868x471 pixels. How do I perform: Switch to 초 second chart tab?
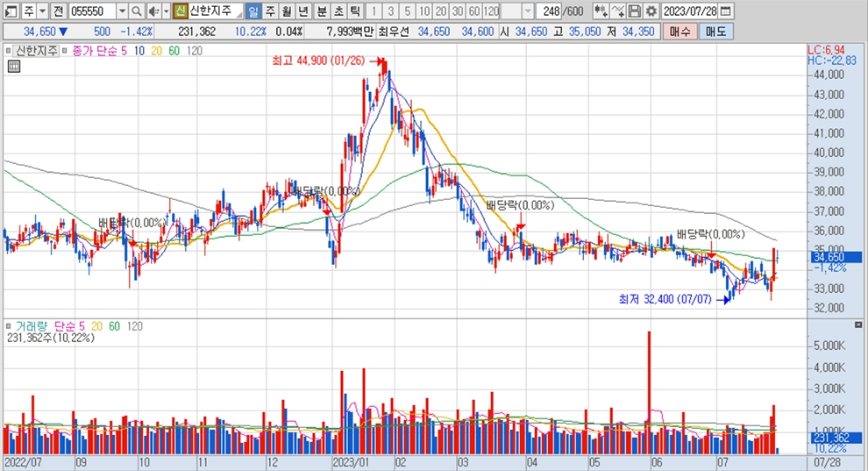coord(338,11)
